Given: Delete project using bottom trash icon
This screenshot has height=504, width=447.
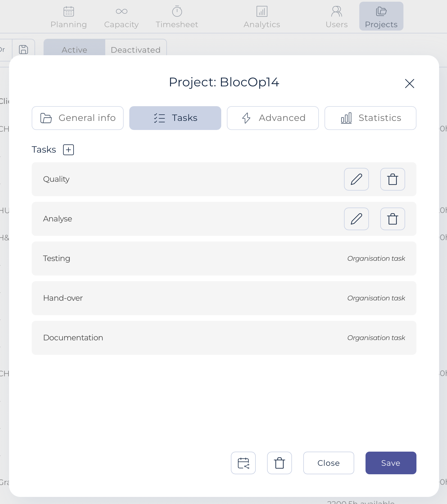Looking at the screenshot, I should [280, 463].
